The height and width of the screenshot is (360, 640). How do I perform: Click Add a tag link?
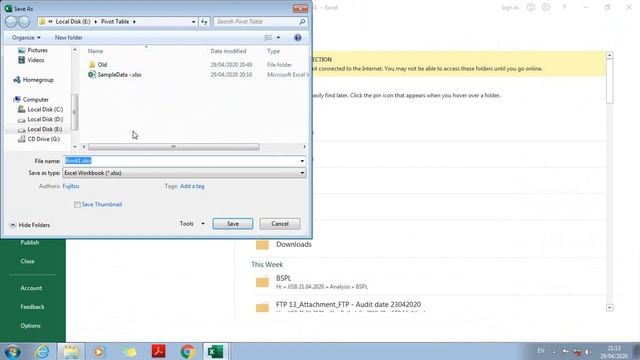192,186
